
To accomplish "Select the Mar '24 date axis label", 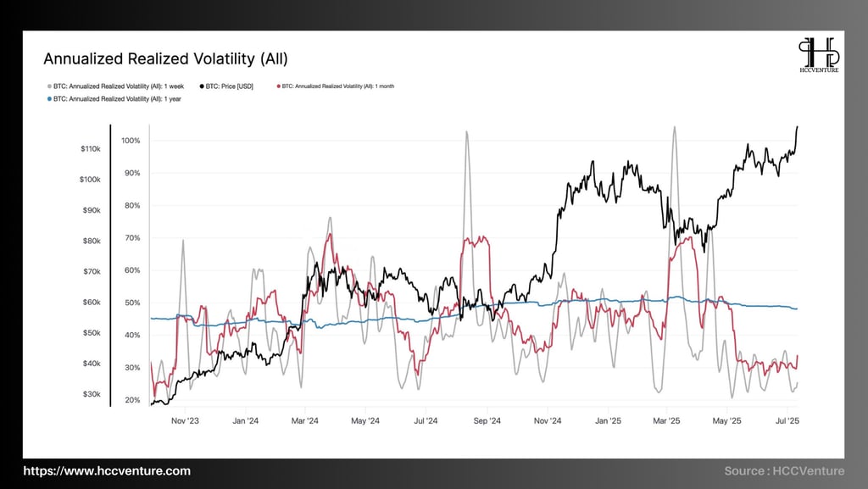I will click(305, 421).
